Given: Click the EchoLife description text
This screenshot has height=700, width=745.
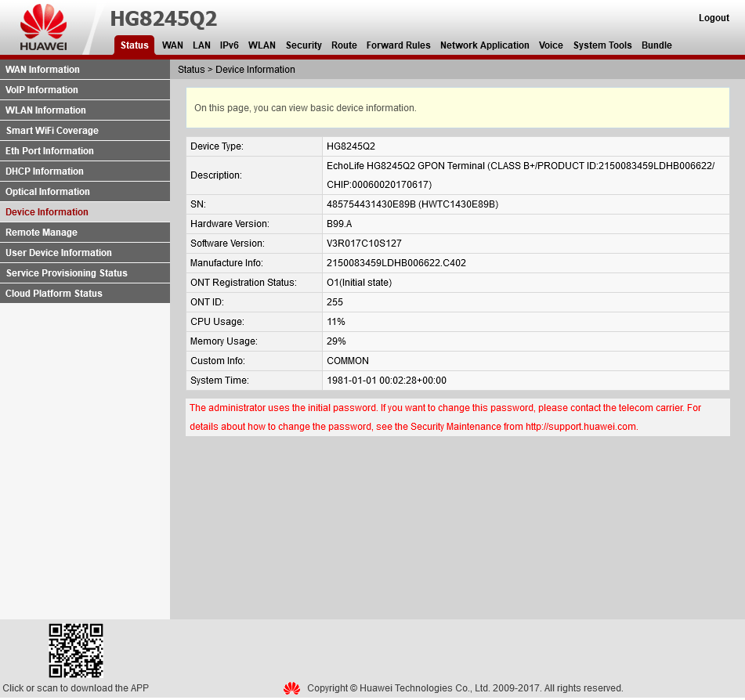Looking at the screenshot, I should coord(520,175).
